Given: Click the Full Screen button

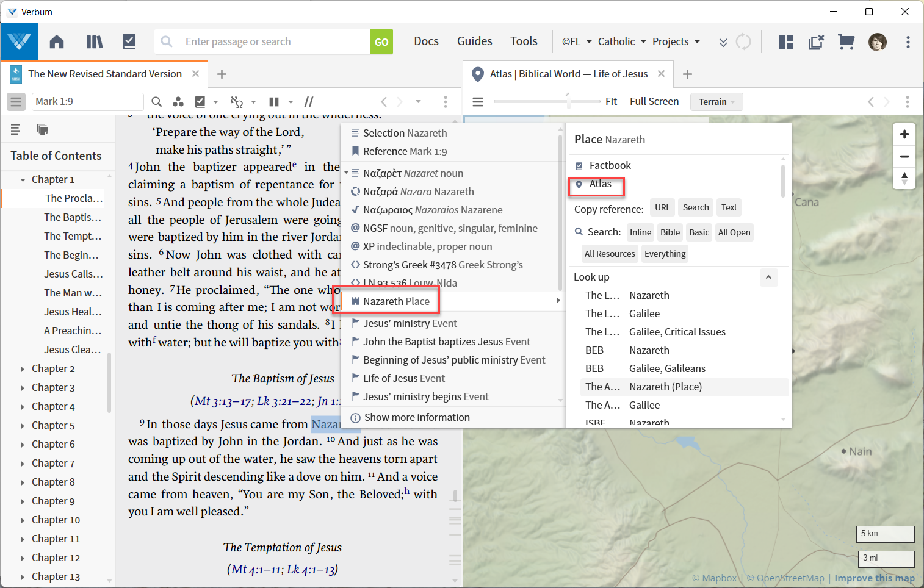Looking at the screenshot, I should pyautogui.click(x=654, y=101).
